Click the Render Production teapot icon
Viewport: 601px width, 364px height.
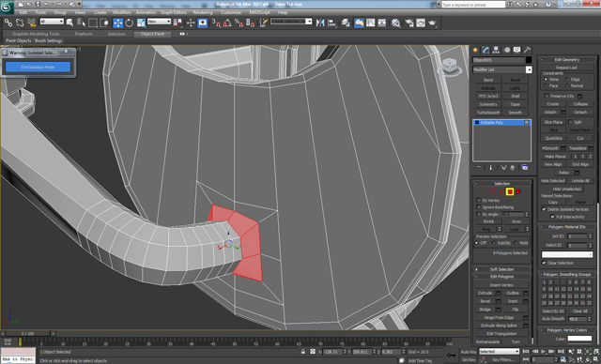click(x=432, y=23)
